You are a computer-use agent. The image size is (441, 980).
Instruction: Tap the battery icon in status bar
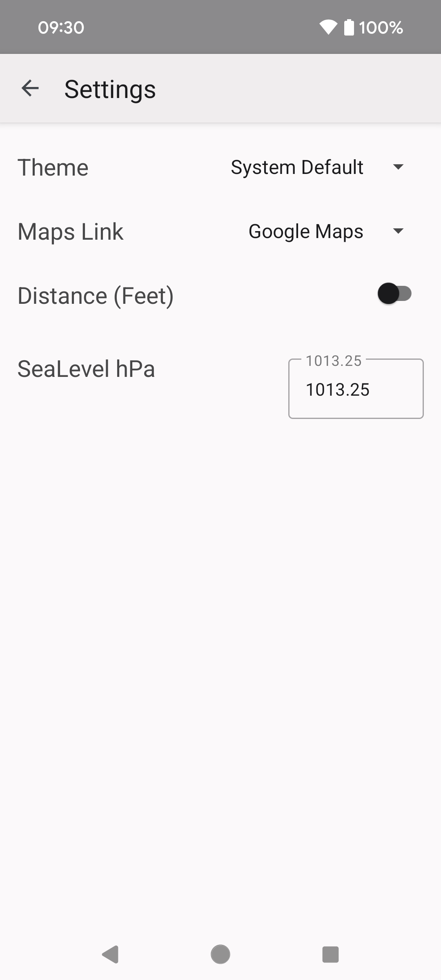pos(349,27)
